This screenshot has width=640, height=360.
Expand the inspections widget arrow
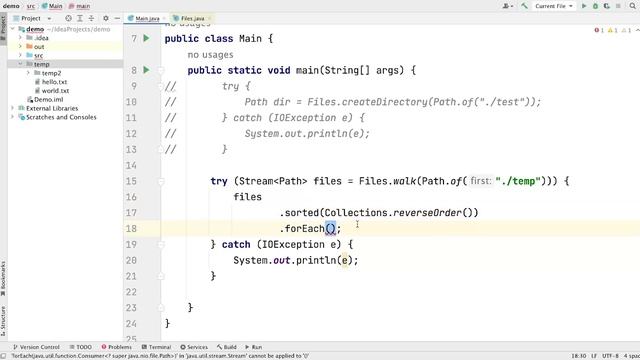pos(637,30)
